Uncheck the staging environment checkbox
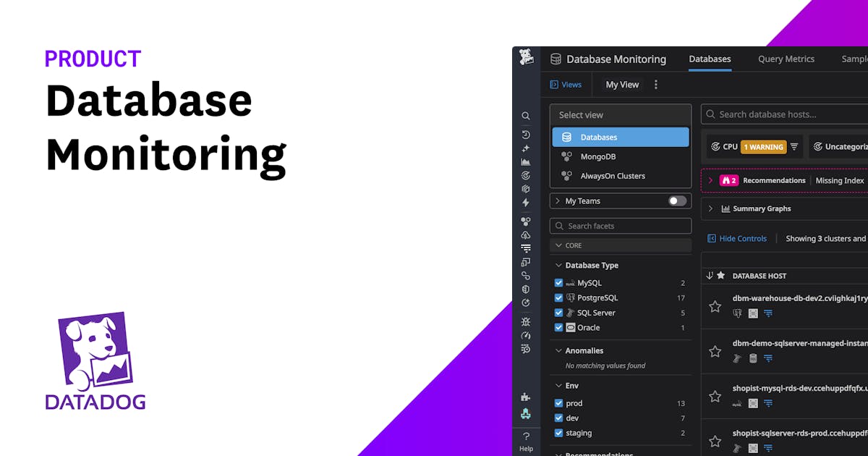 click(x=558, y=433)
